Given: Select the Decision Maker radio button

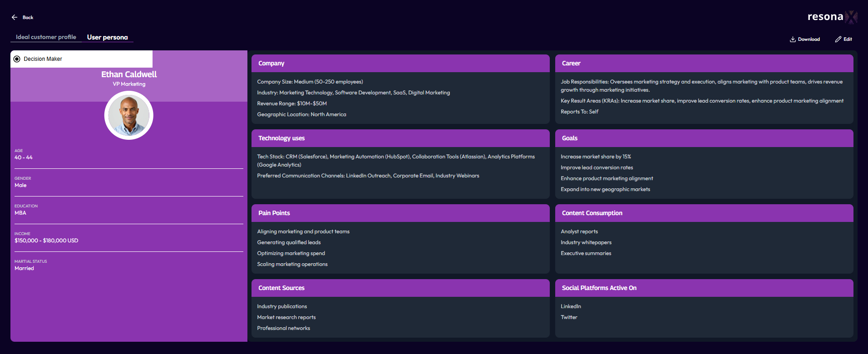Looking at the screenshot, I should coord(17,59).
